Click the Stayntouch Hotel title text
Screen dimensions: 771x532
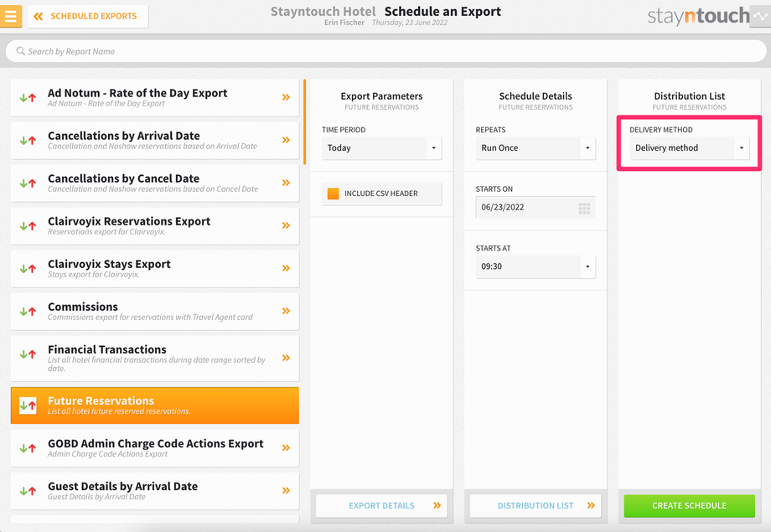323,11
